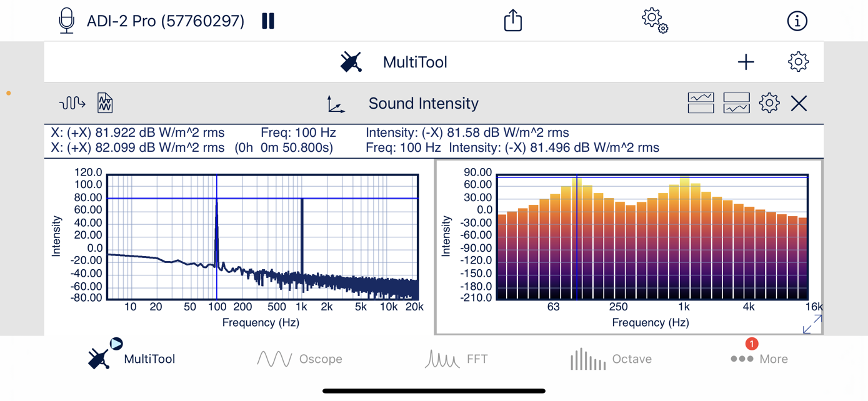Open the More tab with notification badge
The height and width of the screenshot is (401, 868).
click(x=759, y=358)
